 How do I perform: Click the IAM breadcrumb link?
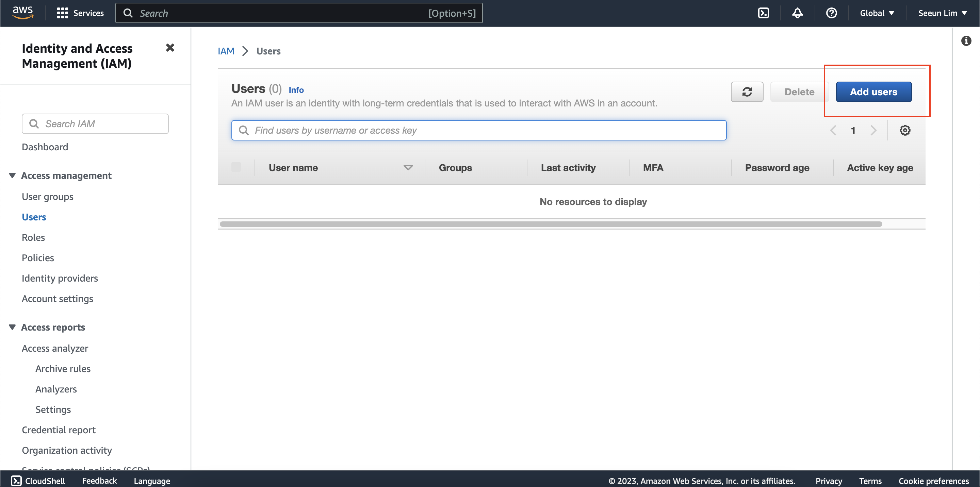coord(226,51)
